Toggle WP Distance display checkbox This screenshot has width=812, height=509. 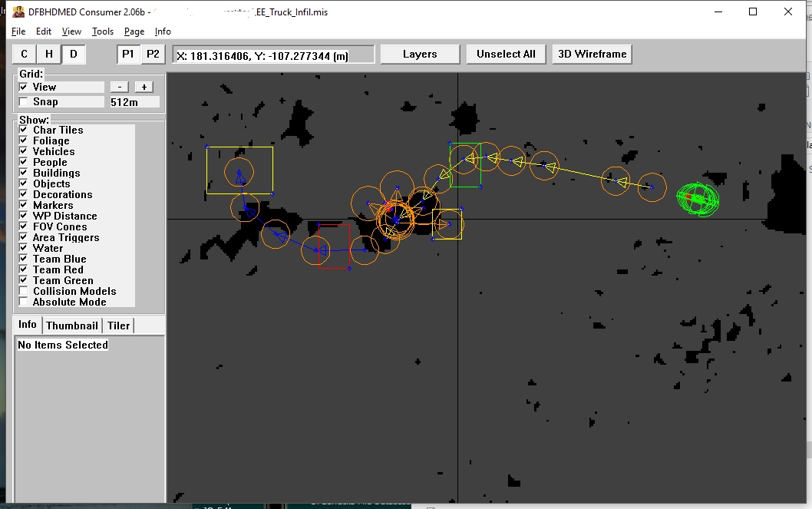point(23,216)
